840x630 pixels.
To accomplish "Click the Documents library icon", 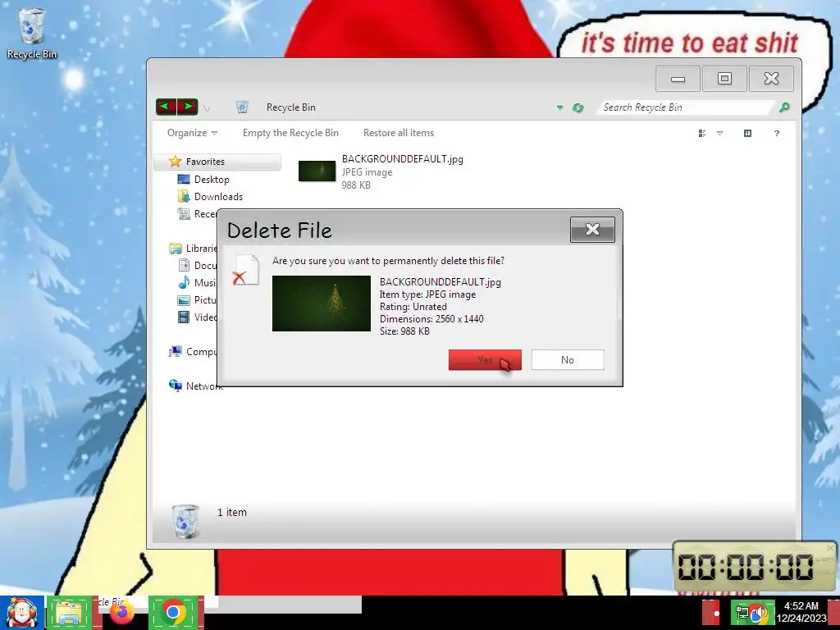I will [x=184, y=265].
